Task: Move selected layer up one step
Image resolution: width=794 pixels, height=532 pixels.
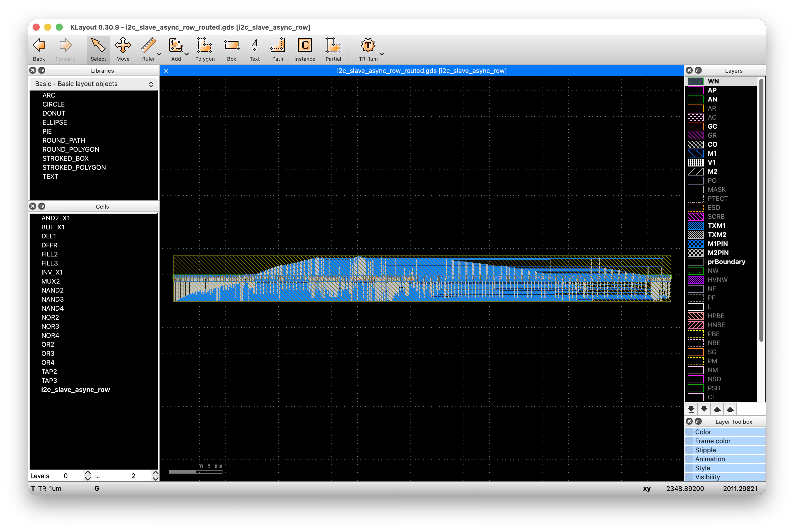Action: tap(717, 409)
